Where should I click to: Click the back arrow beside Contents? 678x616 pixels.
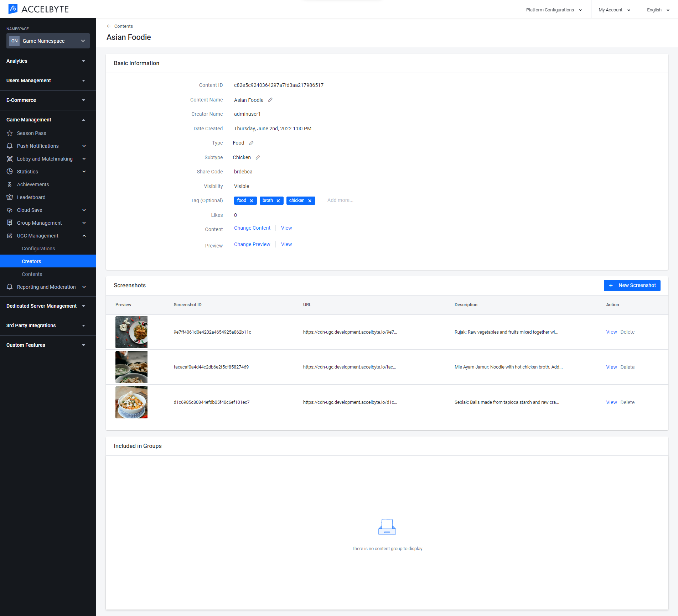109,26
